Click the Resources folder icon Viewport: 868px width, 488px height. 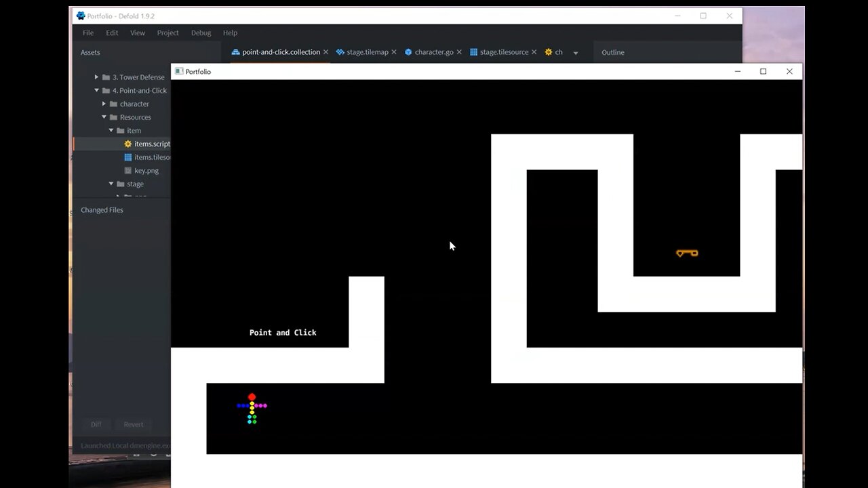pyautogui.click(x=113, y=117)
